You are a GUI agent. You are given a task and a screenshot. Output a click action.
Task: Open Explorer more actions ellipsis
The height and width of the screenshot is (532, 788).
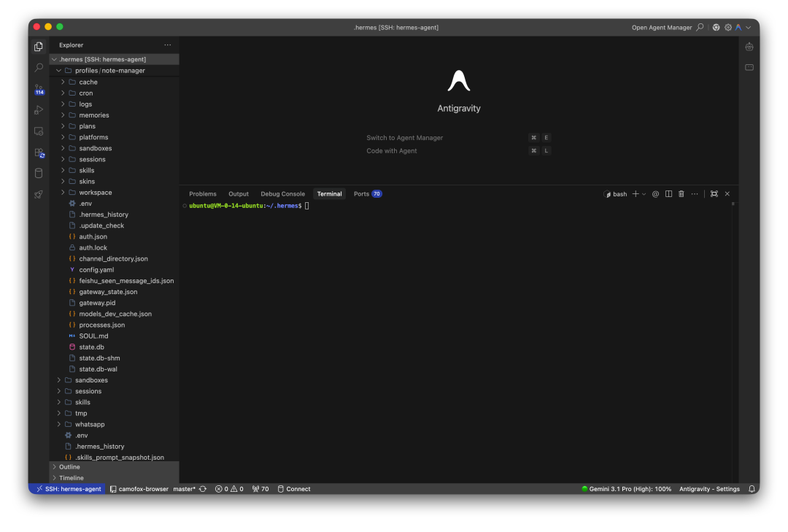[167, 45]
